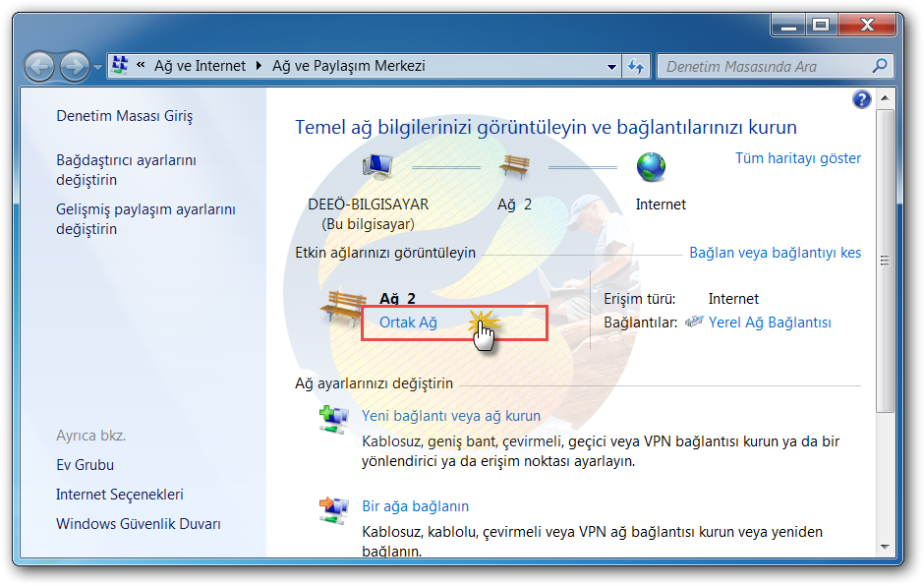Click the scrollbar up arrow
Image resolution: width=924 pixels, height=586 pixels.
coord(885,98)
